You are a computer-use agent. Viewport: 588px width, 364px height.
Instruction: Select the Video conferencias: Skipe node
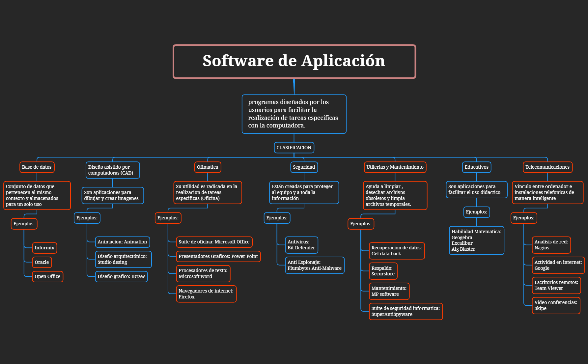point(556,305)
